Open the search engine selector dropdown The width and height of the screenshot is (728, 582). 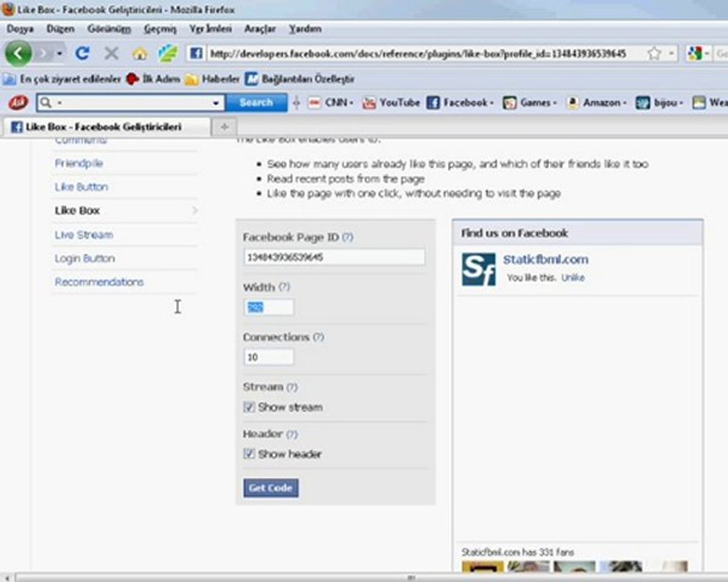tap(707, 54)
